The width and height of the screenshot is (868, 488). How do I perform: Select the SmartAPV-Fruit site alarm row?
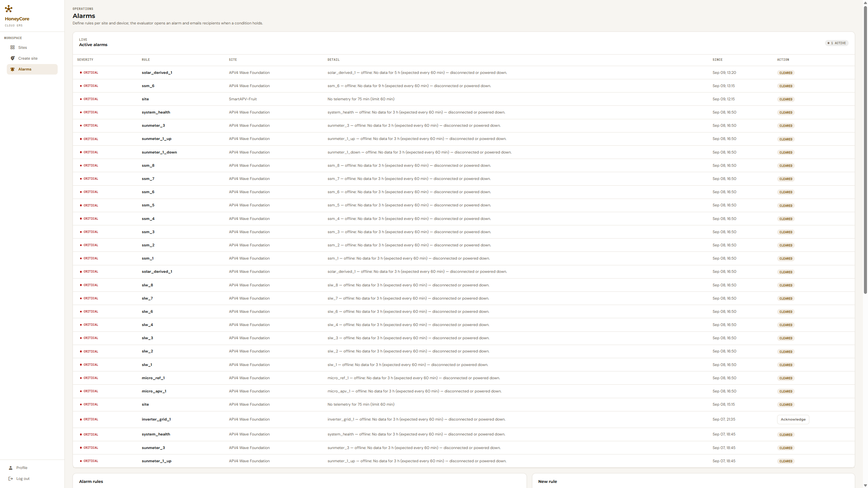coord(463,99)
